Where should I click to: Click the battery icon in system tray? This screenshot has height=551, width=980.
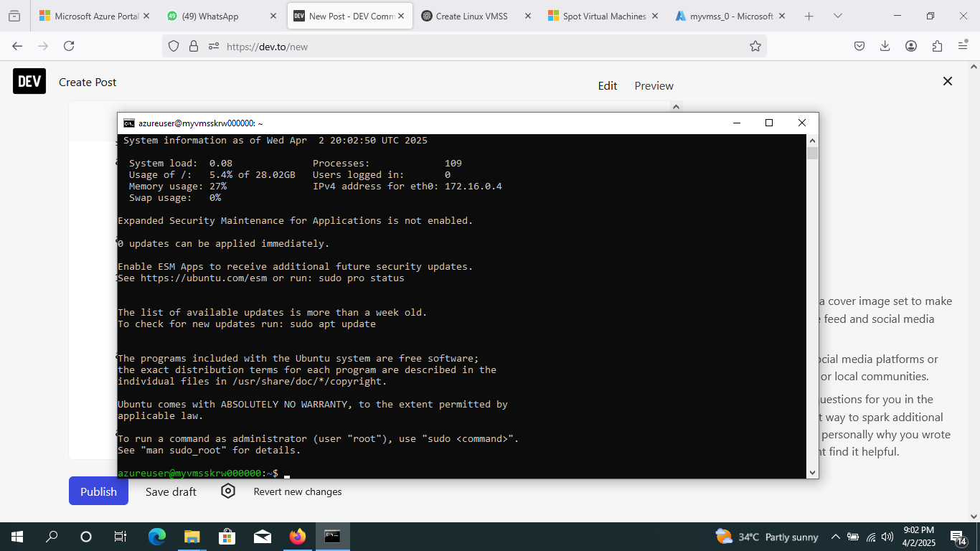click(853, 537)
